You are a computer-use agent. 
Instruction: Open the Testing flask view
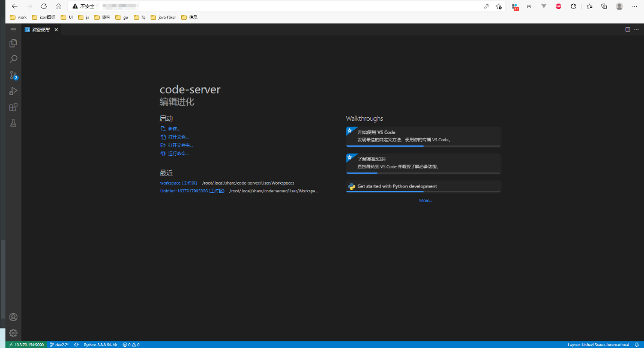tap(13, 123)
